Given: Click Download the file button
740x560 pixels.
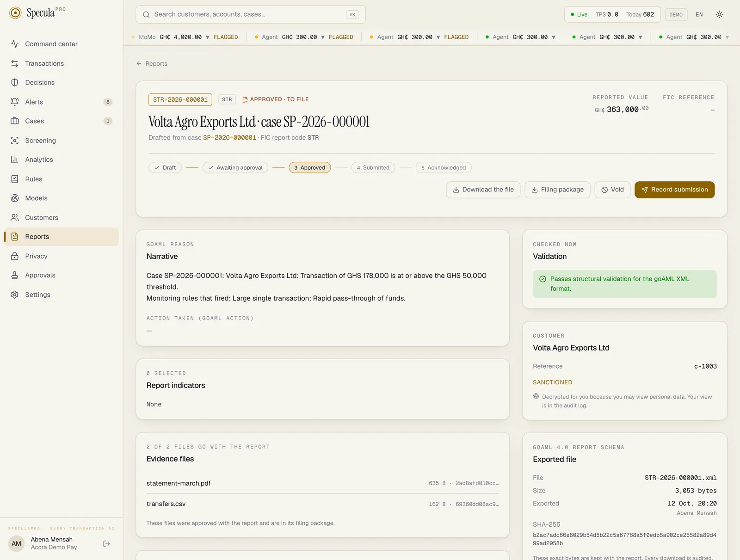Looking at the screenshot, I should [x=483, y=190].
